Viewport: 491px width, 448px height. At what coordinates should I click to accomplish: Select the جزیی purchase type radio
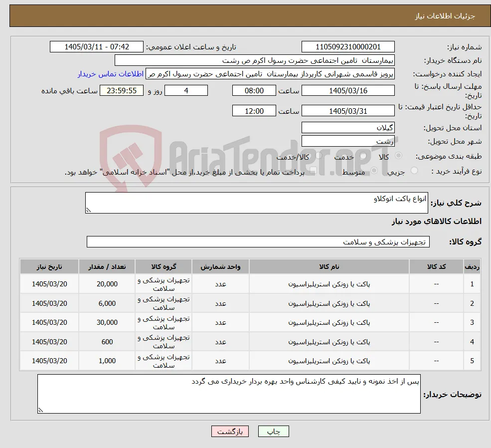(x=414, y=171)
